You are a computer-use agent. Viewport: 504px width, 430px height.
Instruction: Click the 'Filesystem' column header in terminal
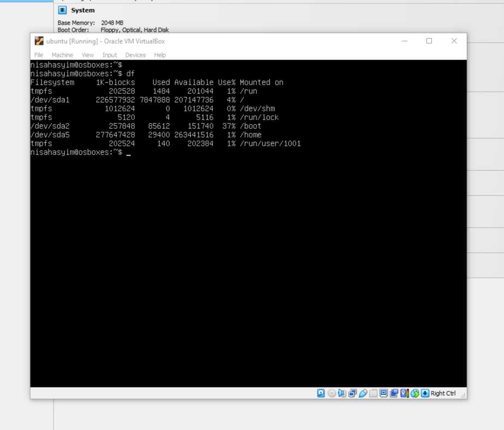(52, 82)
